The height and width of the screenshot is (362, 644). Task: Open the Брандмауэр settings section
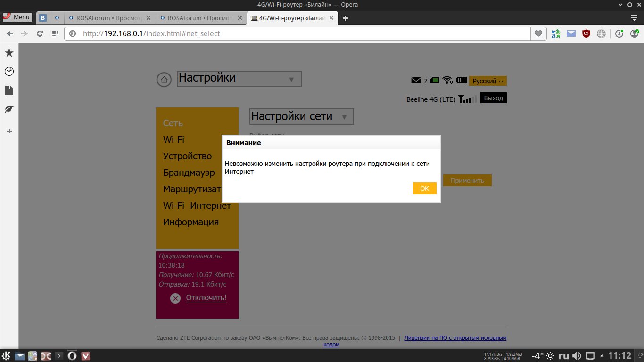click(189, 173)
